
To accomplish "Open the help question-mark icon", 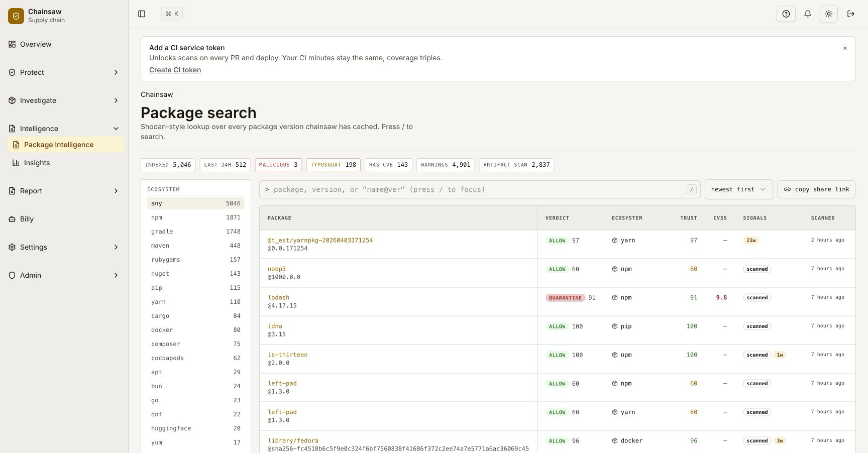I will coord(786,14).
